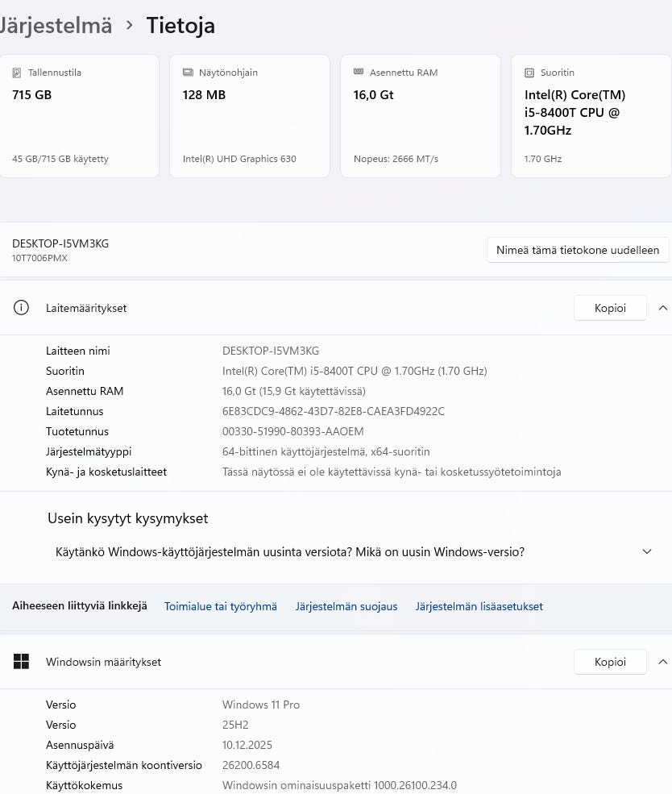
Task: Click the display adapter icon beside Näytönohjain
Action: (188, 73)
